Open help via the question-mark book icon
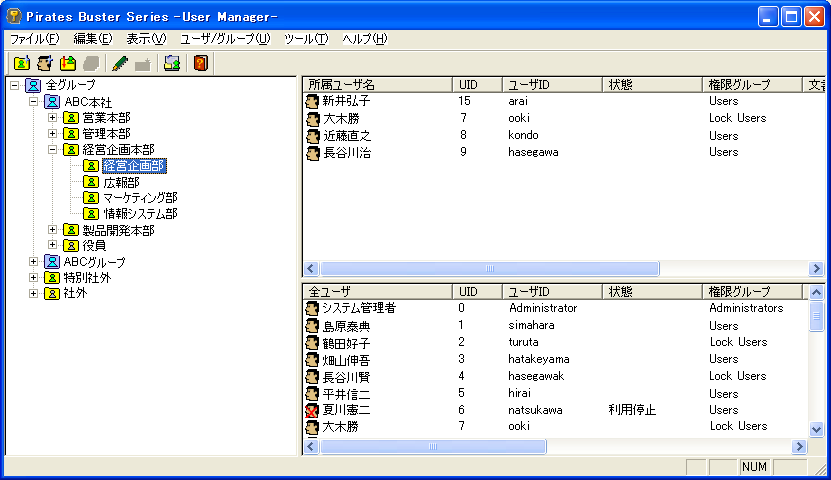The height and width of the screenshot is (480, 831). tap(201, 63)
